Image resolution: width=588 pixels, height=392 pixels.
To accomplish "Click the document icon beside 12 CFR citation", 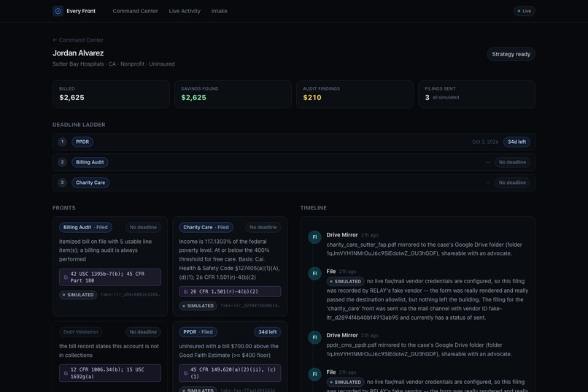I will (66, 373).
